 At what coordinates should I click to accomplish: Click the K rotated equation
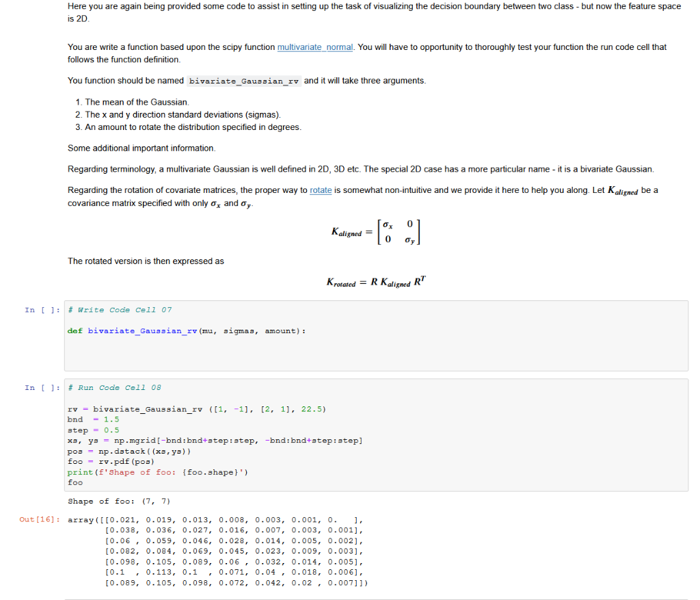coord(376,282)
